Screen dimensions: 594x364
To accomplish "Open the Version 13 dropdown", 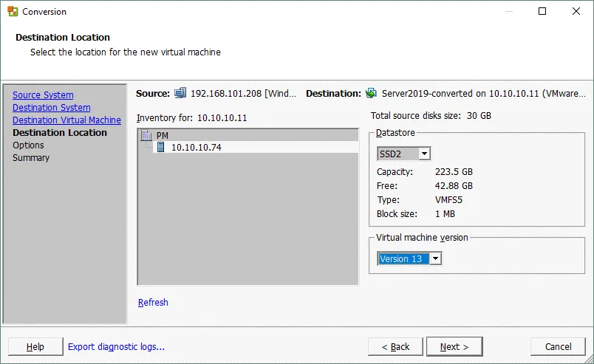I will click(435, 258).
